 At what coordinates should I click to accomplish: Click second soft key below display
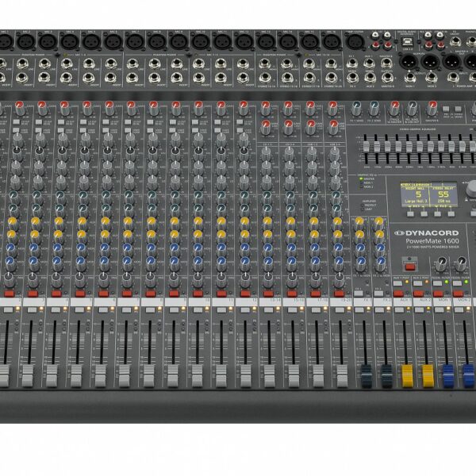click(x=424, y=214)
